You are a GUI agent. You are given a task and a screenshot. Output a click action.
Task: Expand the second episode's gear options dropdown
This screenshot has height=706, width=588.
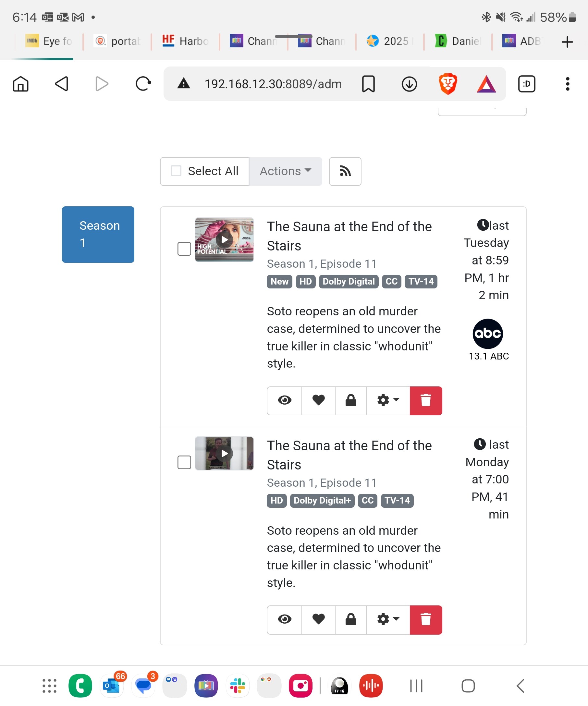[388, 620]
